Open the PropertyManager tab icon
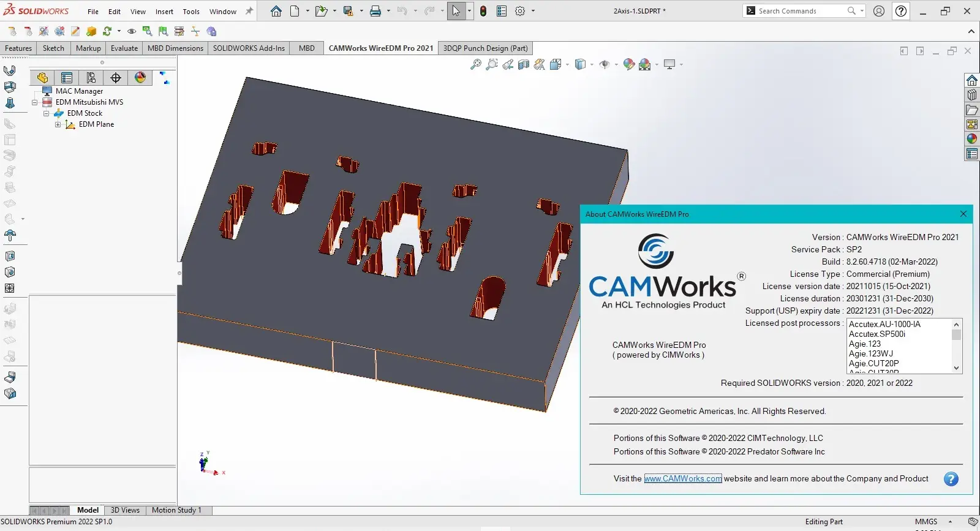Viewport: 980px width, 531px height. (67, 78)
